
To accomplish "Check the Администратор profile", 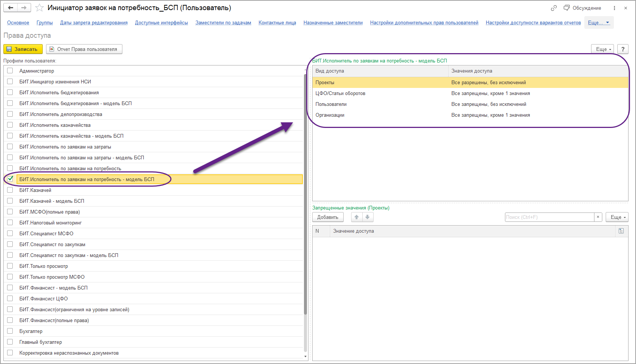I will pos(10,71).
